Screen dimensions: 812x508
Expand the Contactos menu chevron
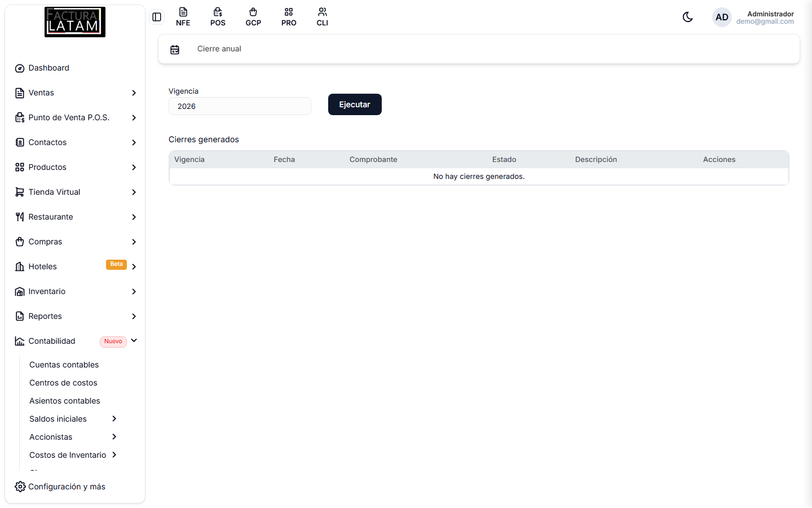tap(134, 142)
